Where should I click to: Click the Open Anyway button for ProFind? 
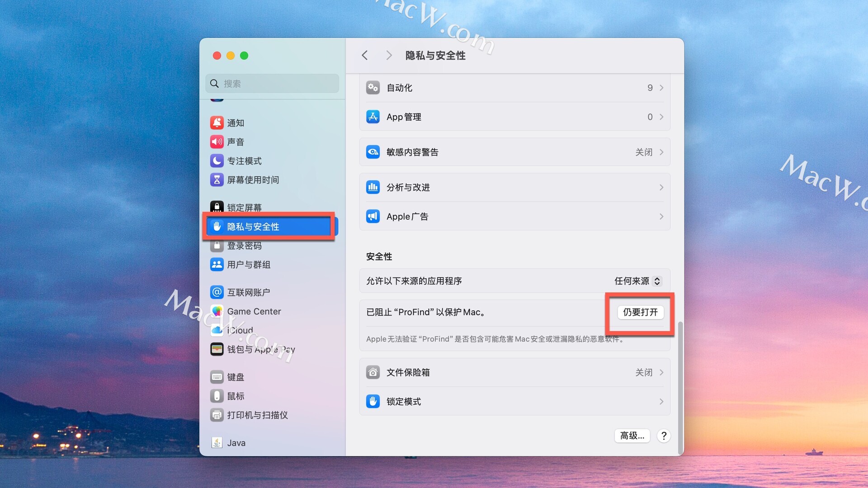coord(640,312)
